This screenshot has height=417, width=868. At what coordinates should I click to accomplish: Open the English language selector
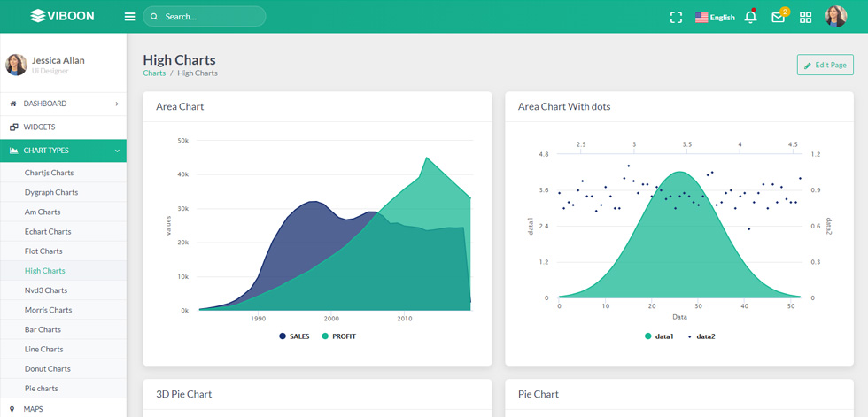(x=715, y=17)
